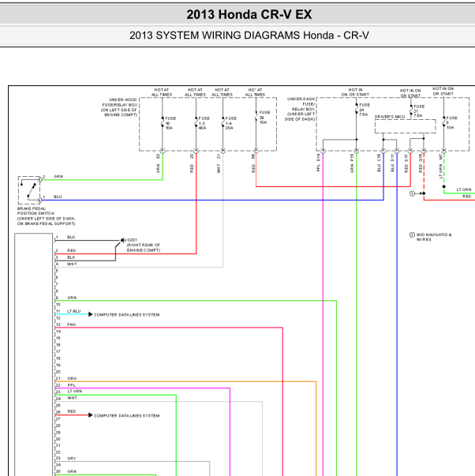The height and width of the screenshot is (476, 475).
Task: Click the 'BLU D11' connector label
Action: [x=392, y=163]
